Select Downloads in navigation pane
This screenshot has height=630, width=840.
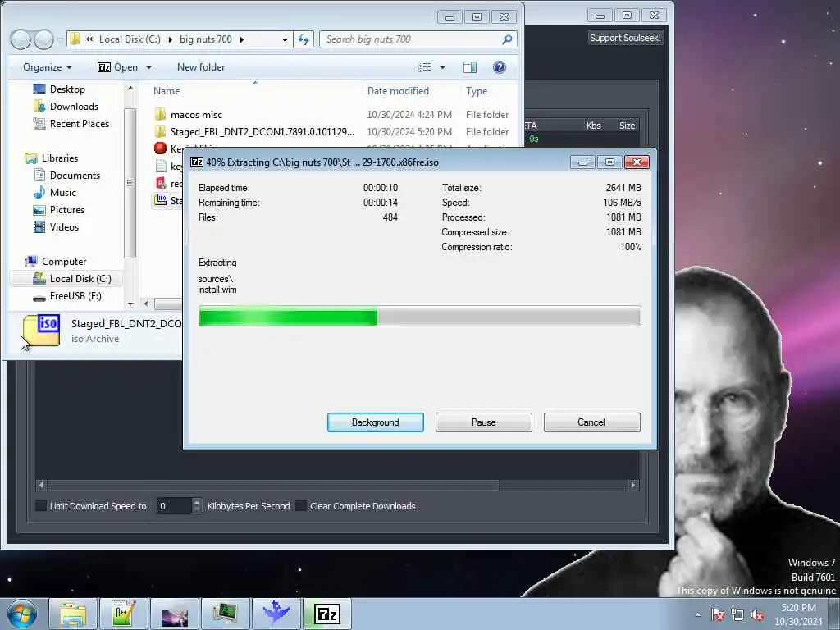(66, 106)
